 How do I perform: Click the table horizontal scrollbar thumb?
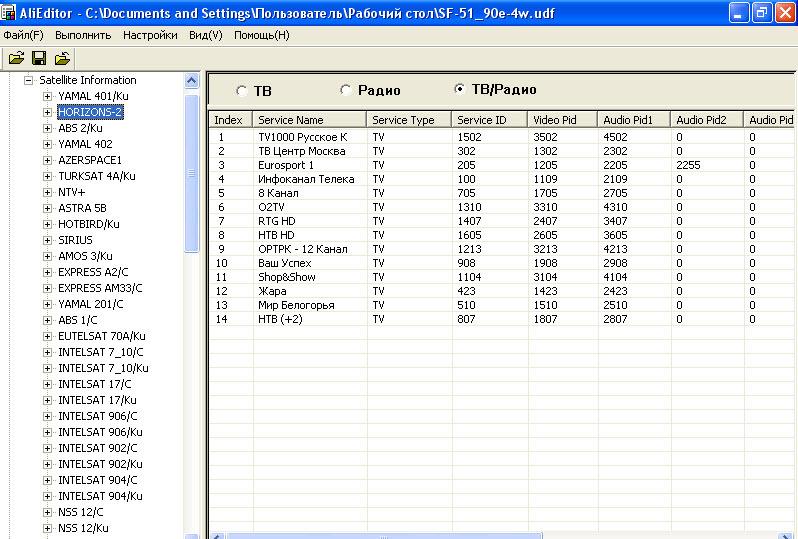[383, 536]
